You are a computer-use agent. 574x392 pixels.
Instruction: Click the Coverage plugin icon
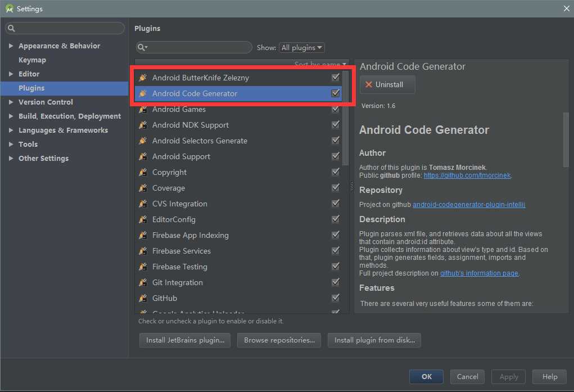point(143,188)
